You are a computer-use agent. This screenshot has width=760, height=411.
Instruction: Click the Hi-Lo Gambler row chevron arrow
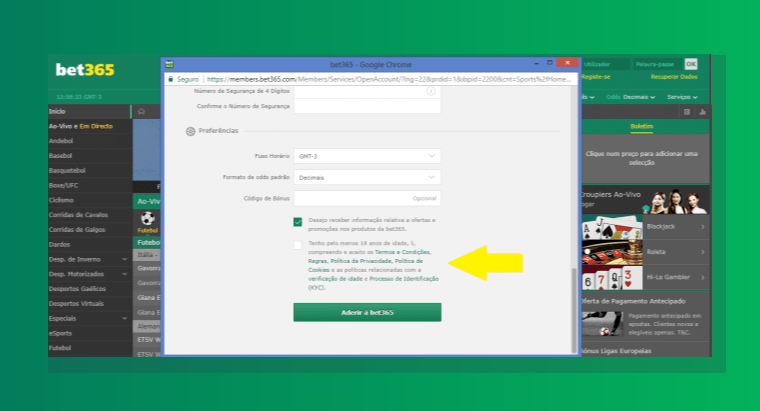[702, 277]
